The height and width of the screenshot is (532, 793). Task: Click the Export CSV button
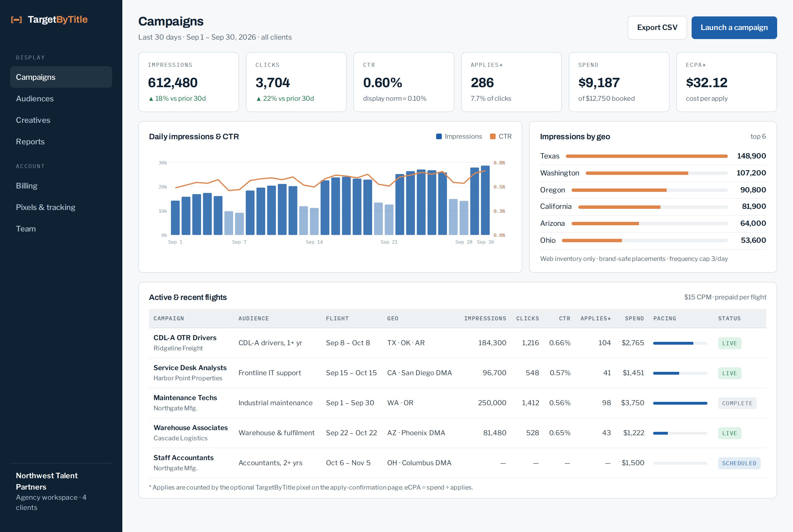pyautogui.click(x=657, y=27)
